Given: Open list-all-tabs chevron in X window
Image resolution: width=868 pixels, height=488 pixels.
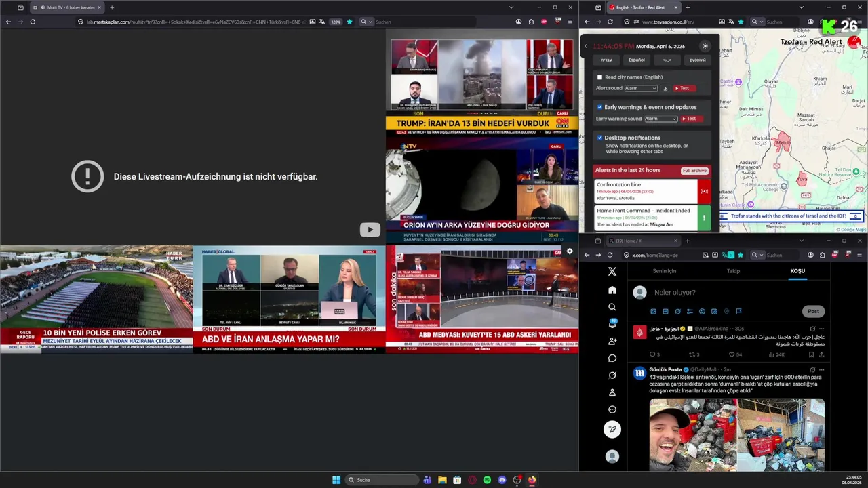Looking at the screenshot, I should (x=801, y=241).
